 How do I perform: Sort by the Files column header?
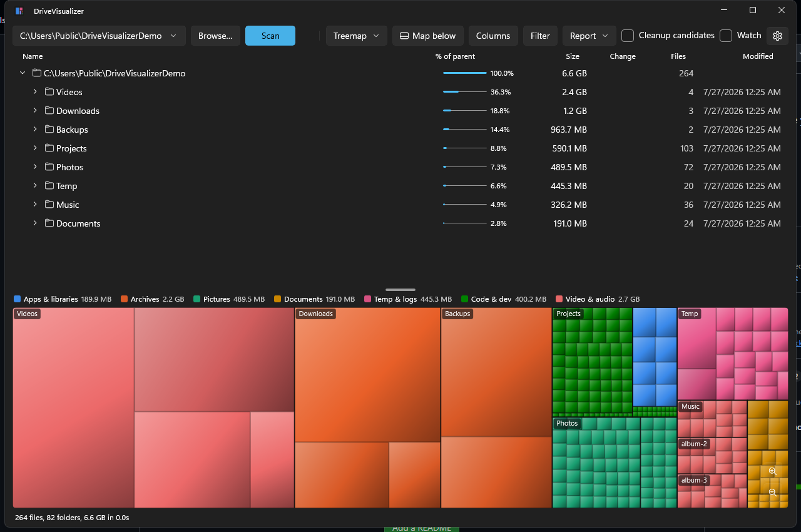coord(678,56)
